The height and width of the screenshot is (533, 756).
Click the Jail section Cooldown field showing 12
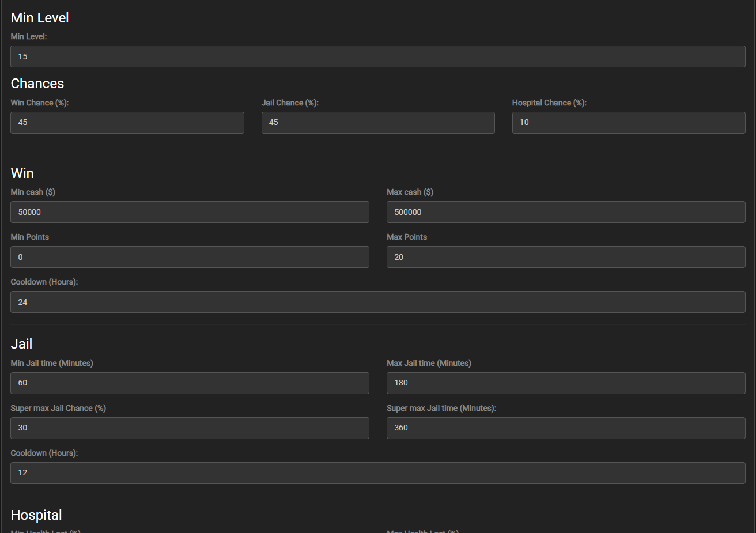pos(377,473)
